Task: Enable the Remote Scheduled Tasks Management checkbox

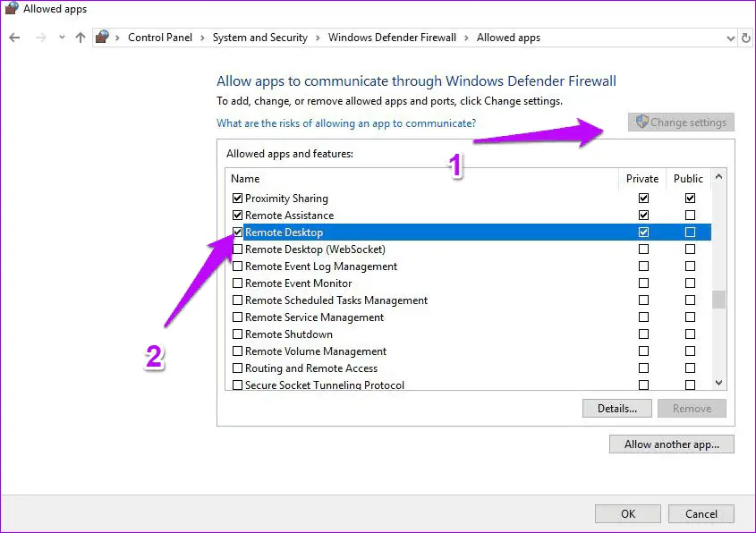Action: point(237,300)
